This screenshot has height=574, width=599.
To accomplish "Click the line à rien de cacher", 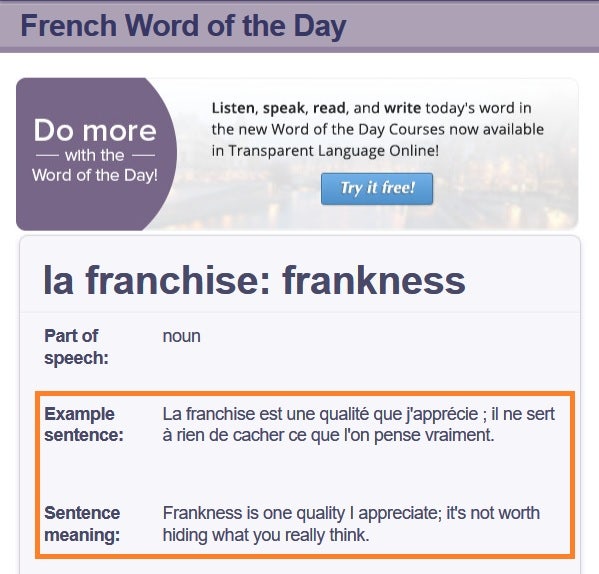I will [x=329, y=435].
